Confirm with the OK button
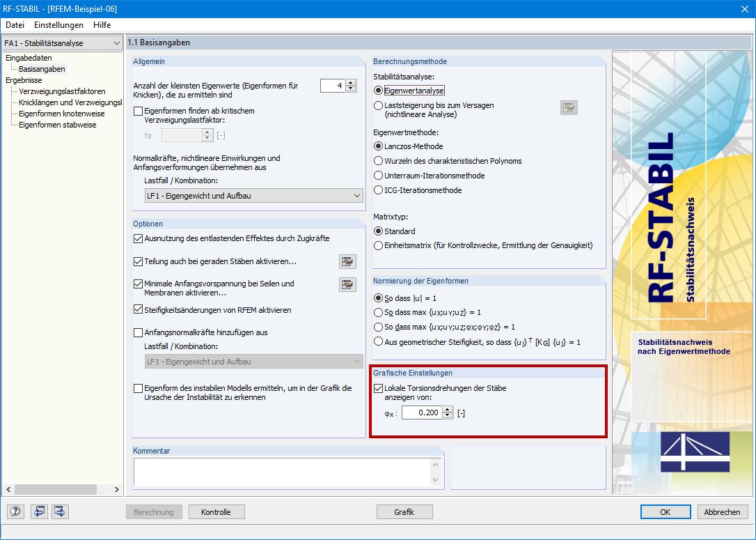The height and width of the screenshot is (540, 756). [x=666, y=512]
